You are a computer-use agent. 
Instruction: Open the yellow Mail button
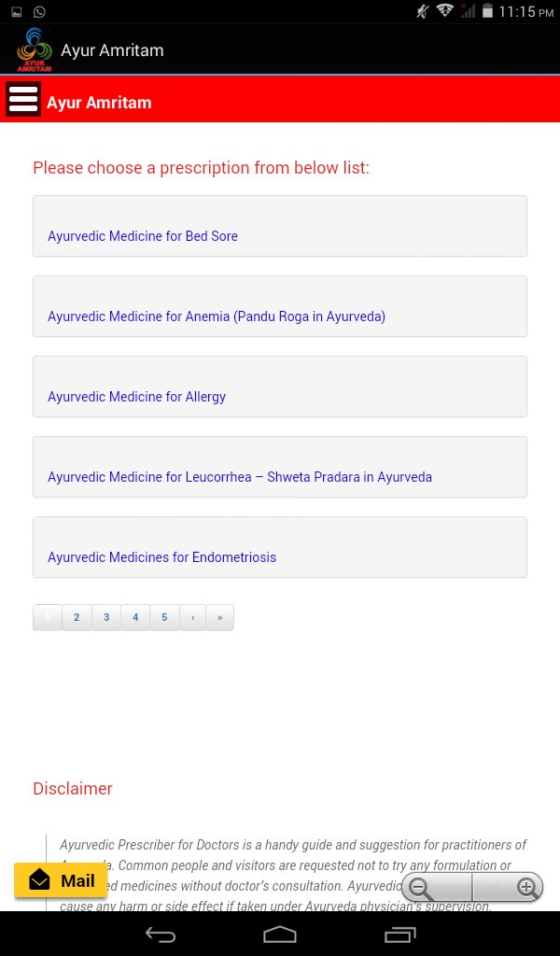(61, 880)
